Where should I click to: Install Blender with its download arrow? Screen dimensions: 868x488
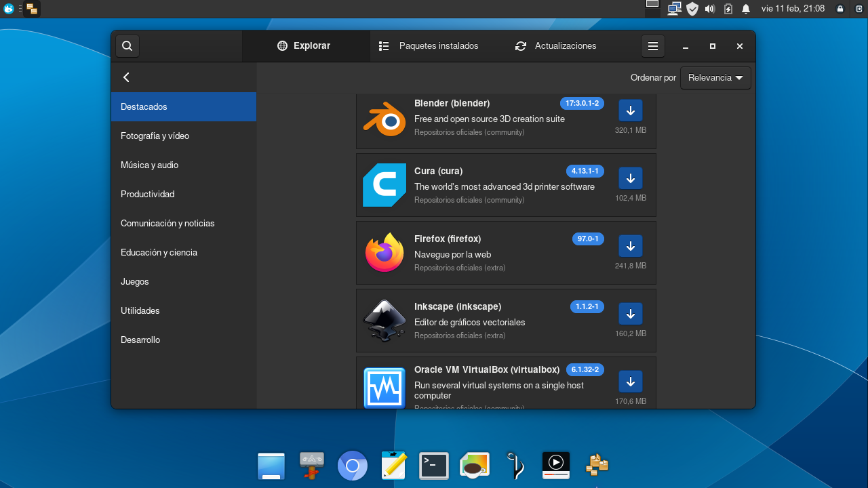tap(631, 110)
